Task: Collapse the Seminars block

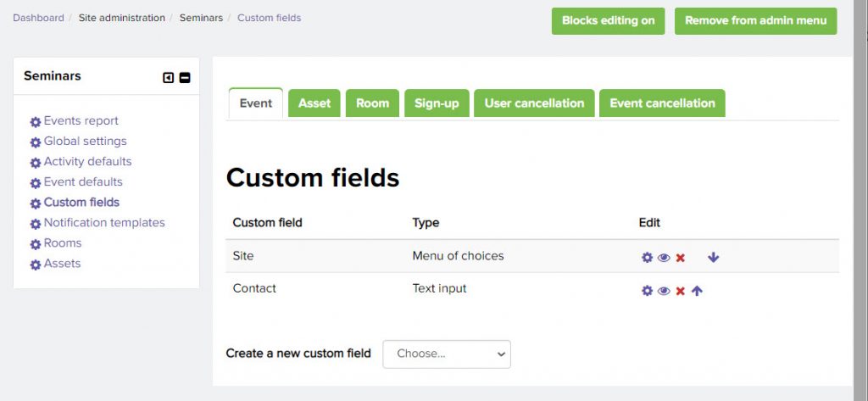Action: [185, 78]
